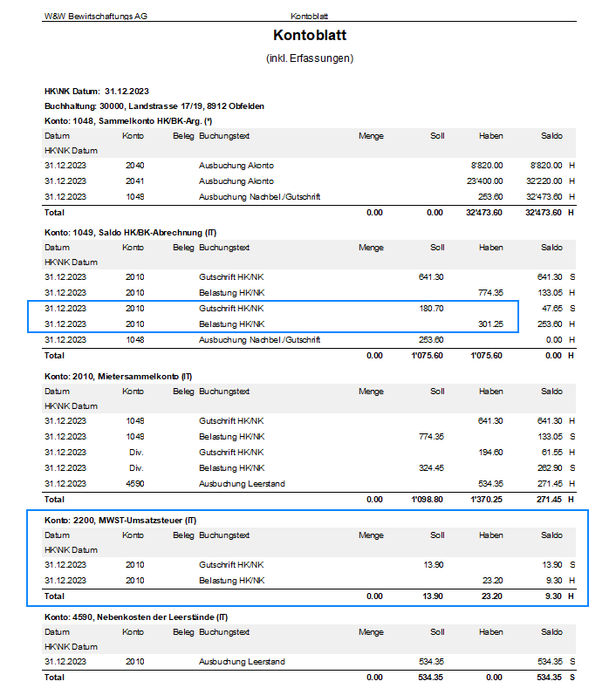Click Konto cell 2040
Image resolution: width=616 pixels, height=695 pixels.
coord(135,166)
